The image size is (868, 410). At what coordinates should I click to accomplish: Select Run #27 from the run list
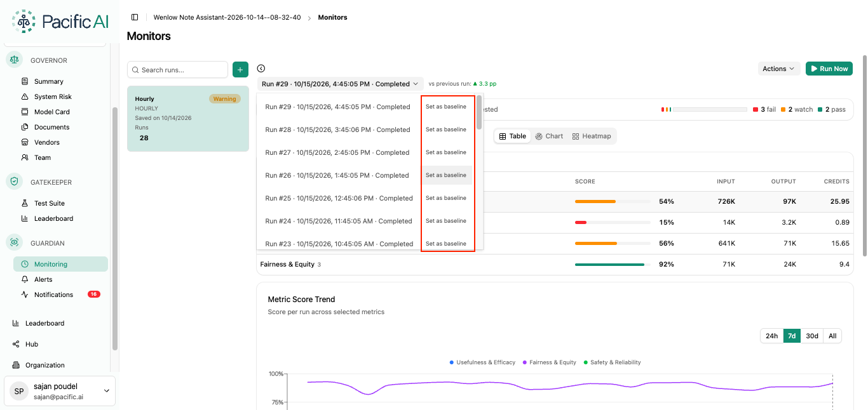337,152
